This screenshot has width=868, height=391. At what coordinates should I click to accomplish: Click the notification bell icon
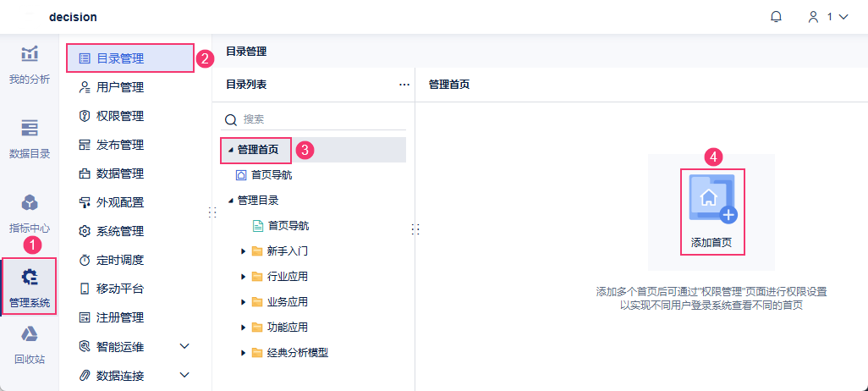point(776,17)
